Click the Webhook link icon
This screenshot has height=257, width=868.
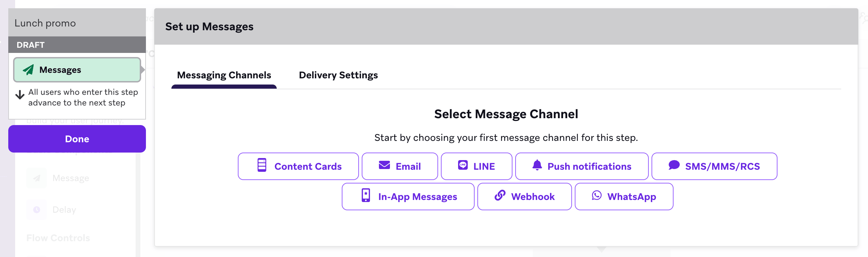tap(500, 195)
